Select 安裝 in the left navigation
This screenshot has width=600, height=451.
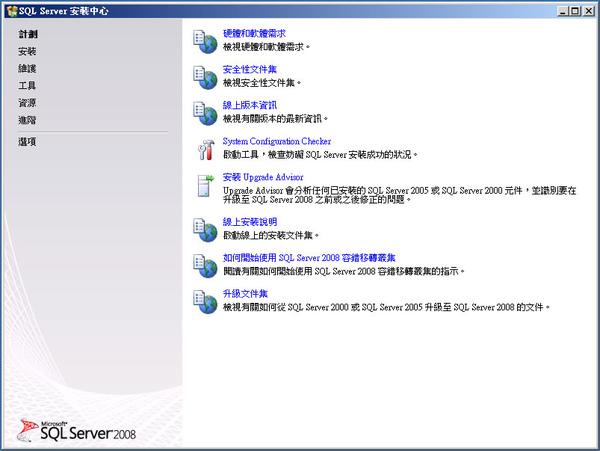pos(27,51)
